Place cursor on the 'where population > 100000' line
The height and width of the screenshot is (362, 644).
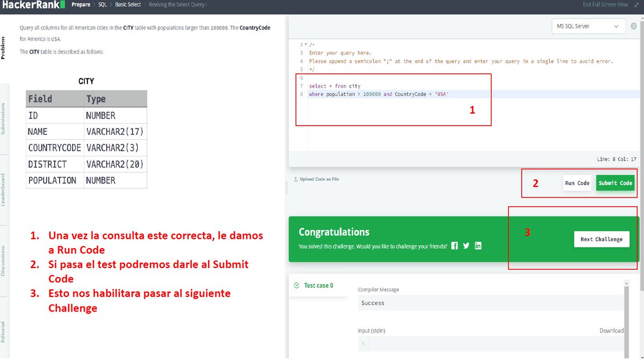coord(378,95)
